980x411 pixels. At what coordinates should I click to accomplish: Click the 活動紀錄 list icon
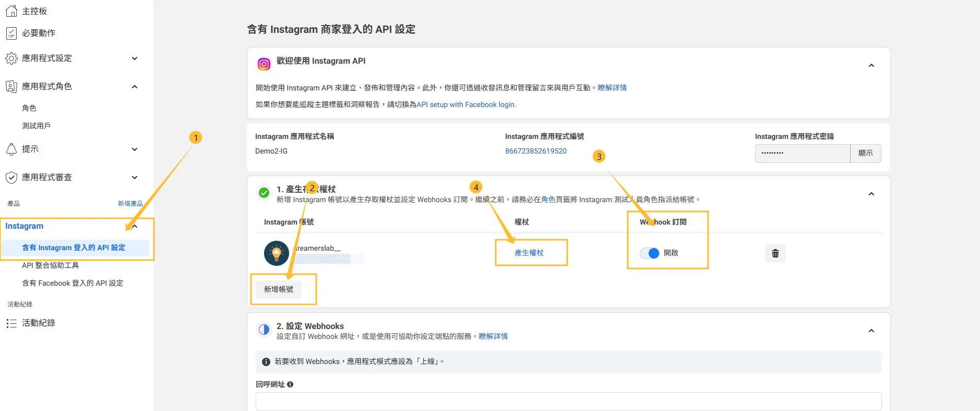[11, 323]
